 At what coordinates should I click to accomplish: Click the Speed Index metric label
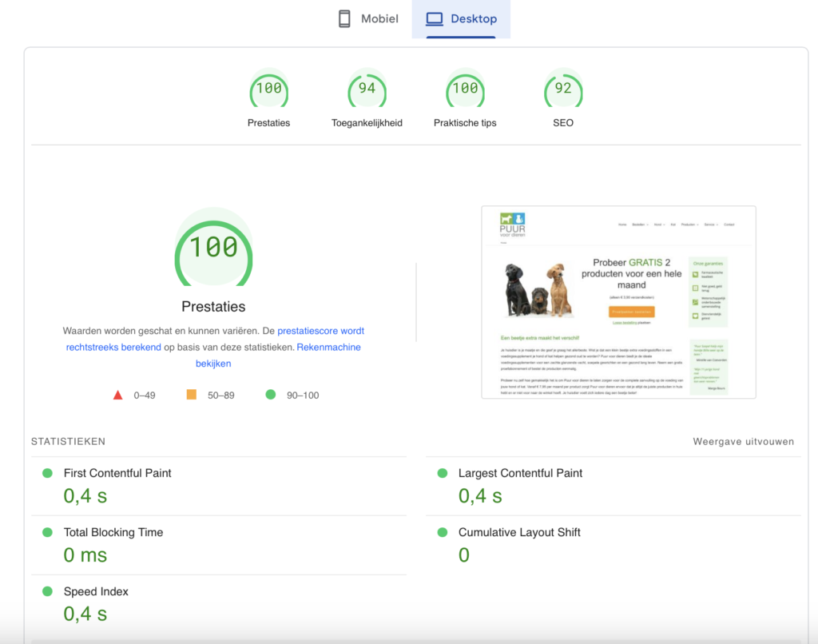(x=96, y=591)
